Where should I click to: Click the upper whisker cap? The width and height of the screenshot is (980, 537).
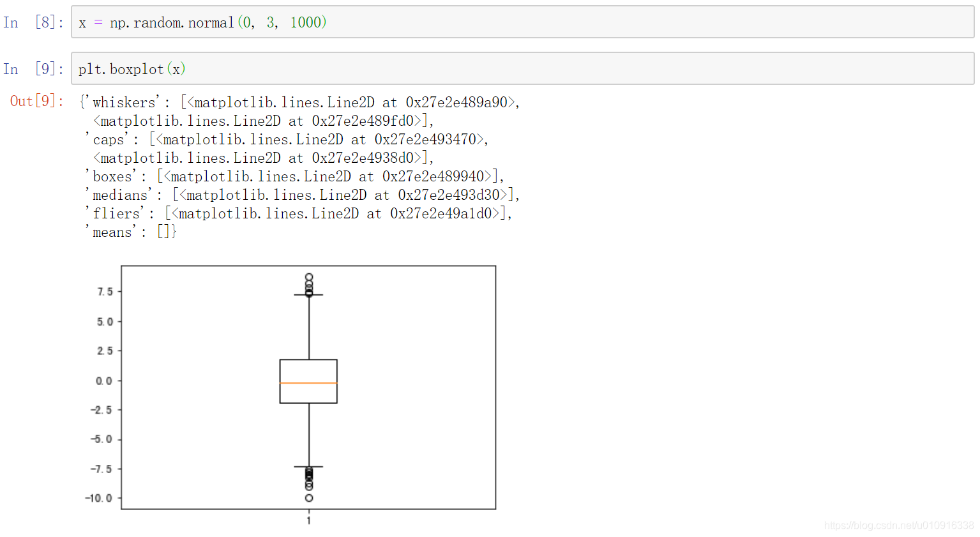tap(308, 295)
